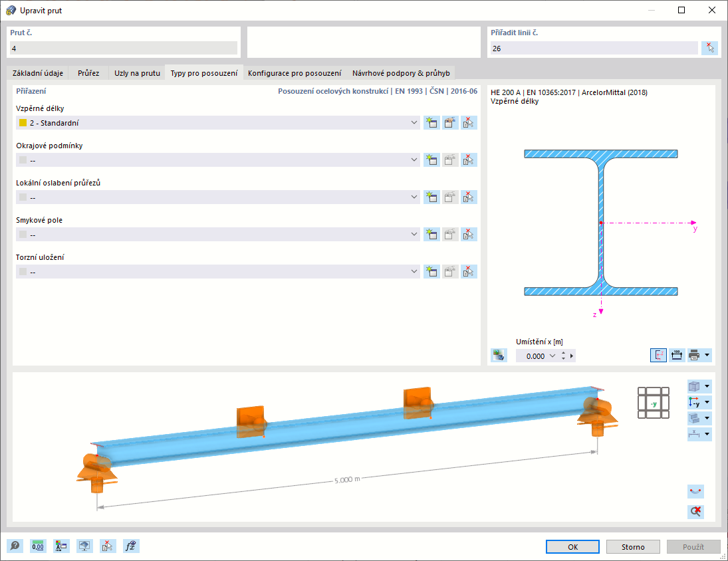Open Návrhové podpory & průhyb tab

(401, 73)
